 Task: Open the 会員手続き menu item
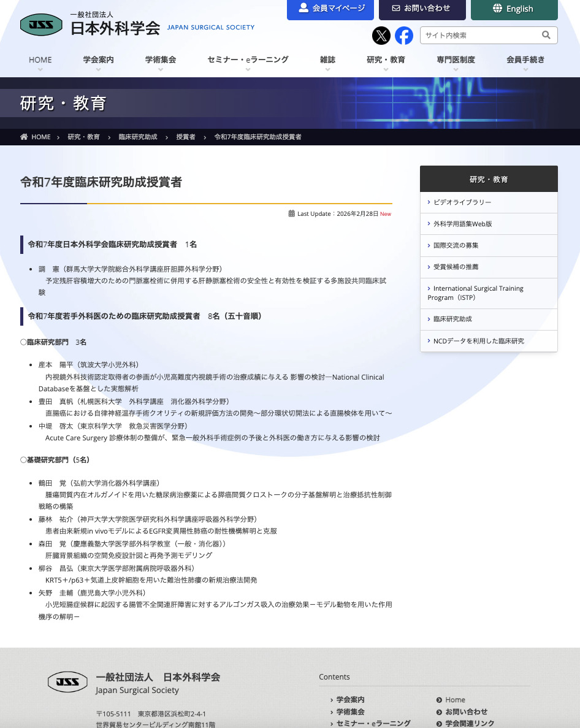pyautogui.click(x=525, y=60)
